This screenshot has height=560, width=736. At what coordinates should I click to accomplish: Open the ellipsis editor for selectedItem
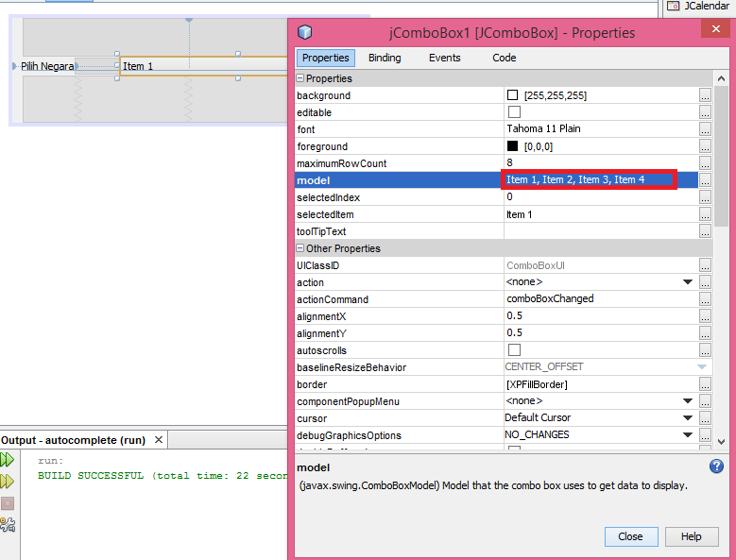click(x=705, y=214)
